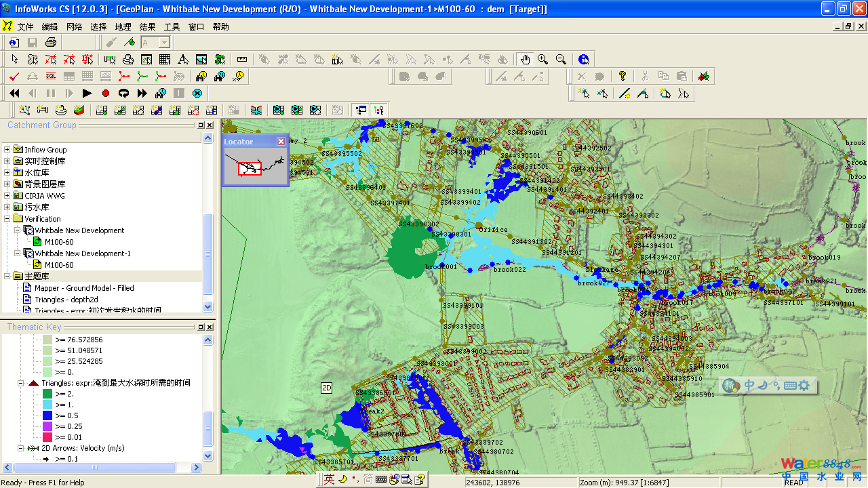The width and height of the screenshot is (868, 488).
Task: Open the 文件 menu
Action: pyautogui.click(x=25, y=27)
